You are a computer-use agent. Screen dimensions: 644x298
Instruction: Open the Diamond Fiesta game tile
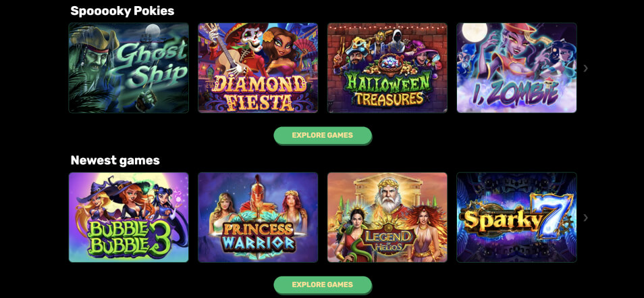point(258,68)
